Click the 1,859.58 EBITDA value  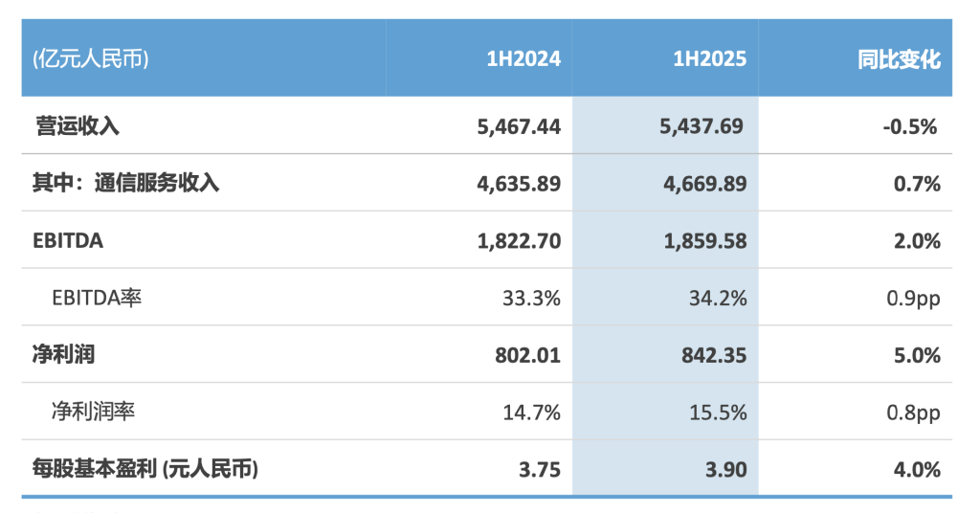click(703, 240)
